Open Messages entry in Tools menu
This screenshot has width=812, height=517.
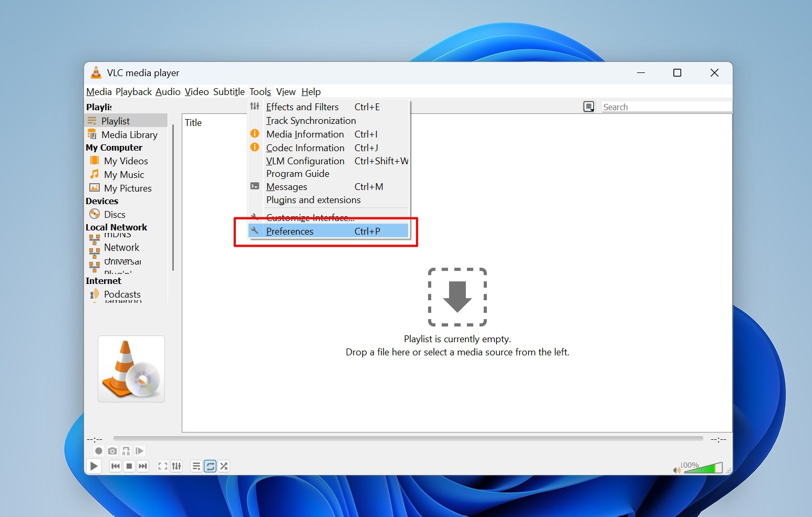[x=328, y=187]
